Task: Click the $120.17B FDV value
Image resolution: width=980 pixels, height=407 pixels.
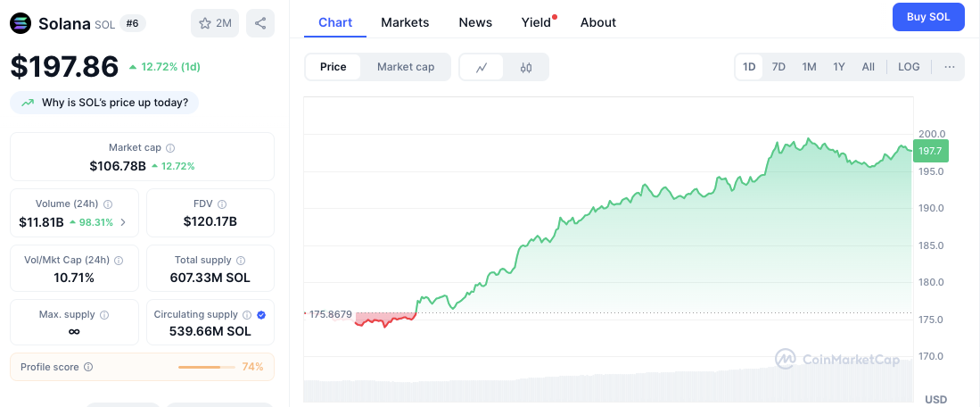Action: (x=210, y=222)
